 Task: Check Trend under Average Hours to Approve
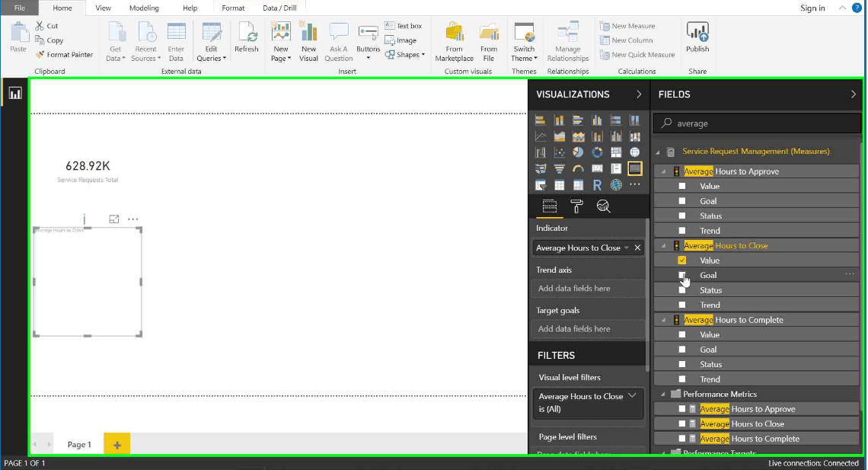pos(682,231)
